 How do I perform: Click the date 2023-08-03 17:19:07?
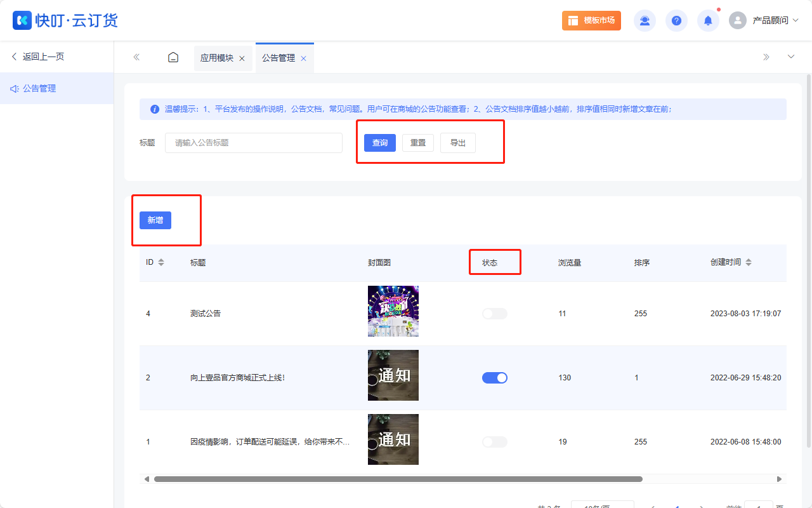(x=745, y=314)
